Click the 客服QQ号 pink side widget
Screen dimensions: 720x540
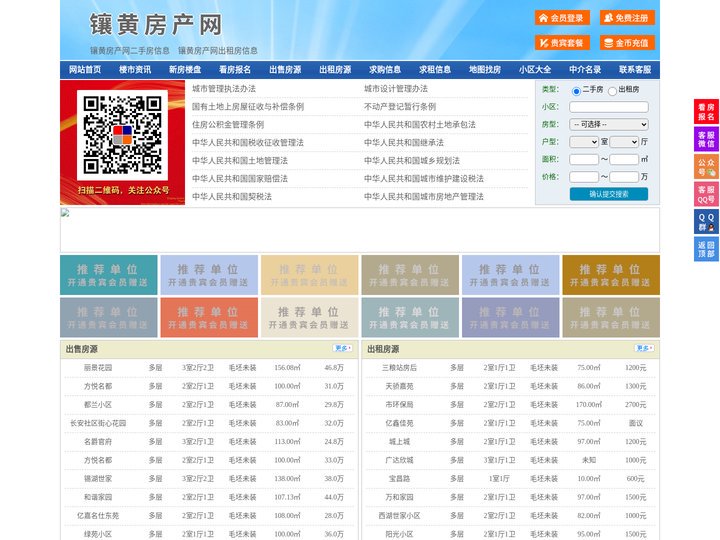tap(706, 194)
